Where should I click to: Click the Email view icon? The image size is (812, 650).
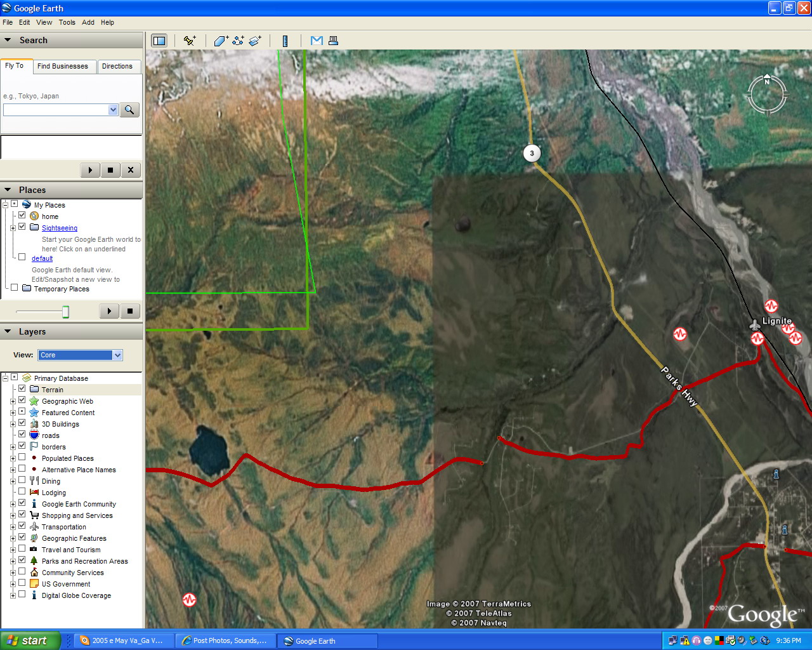(x=317, y=41)
